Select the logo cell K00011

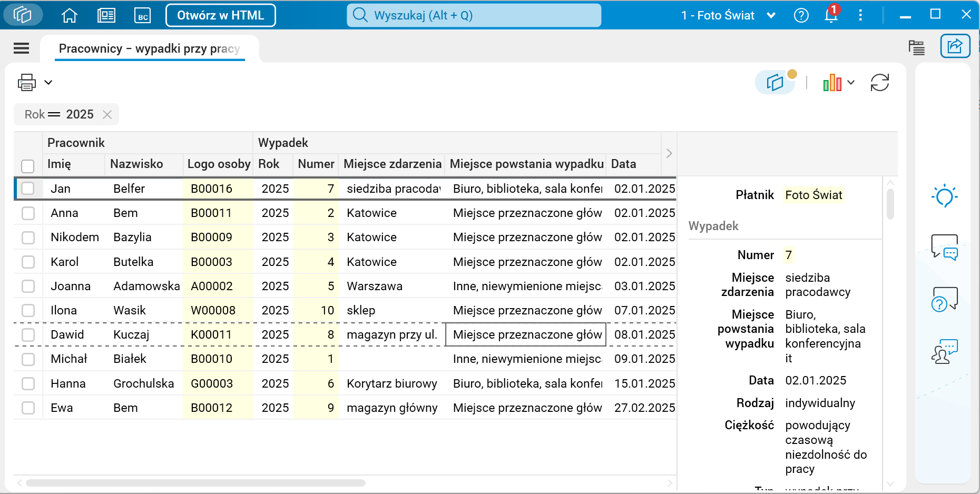[x=218, y=334]
